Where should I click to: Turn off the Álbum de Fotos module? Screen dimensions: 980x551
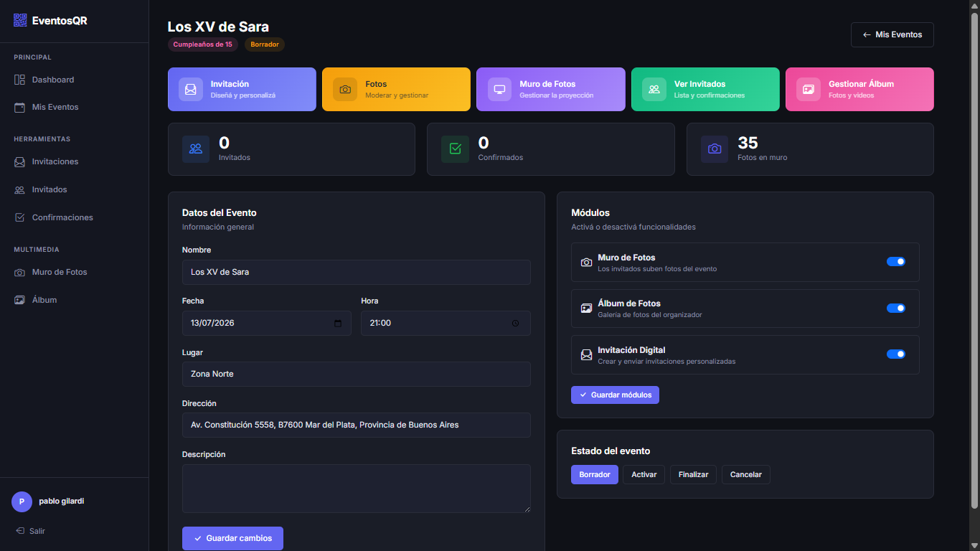896,308
